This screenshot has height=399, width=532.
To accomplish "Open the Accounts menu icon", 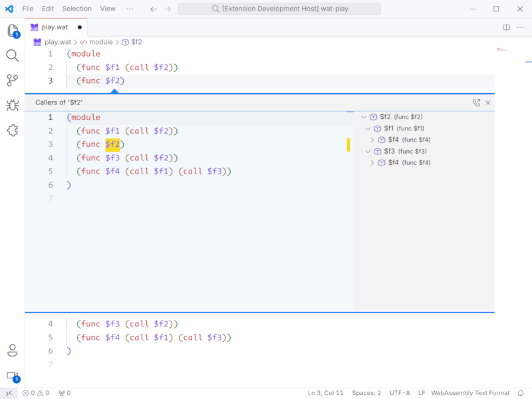I will tap(12, 350).
